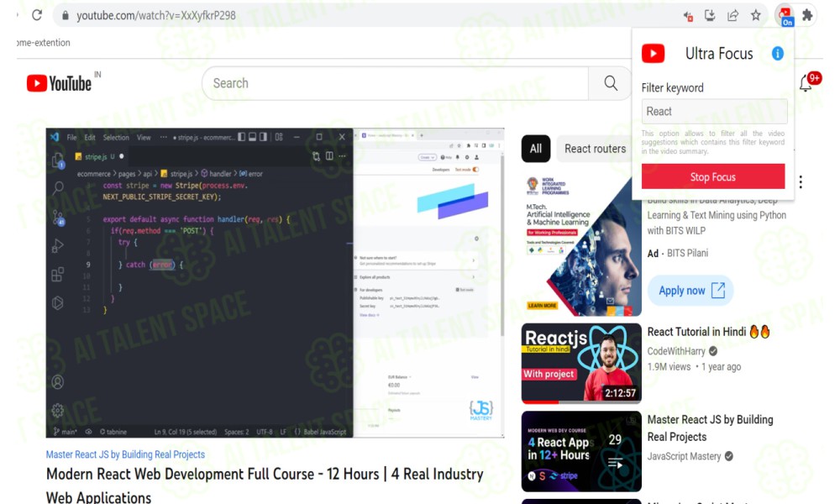The width and height of the screenshot is (840, 504).
Task: Select the YouTube URL in the address bar
Action: pos(156,15)
